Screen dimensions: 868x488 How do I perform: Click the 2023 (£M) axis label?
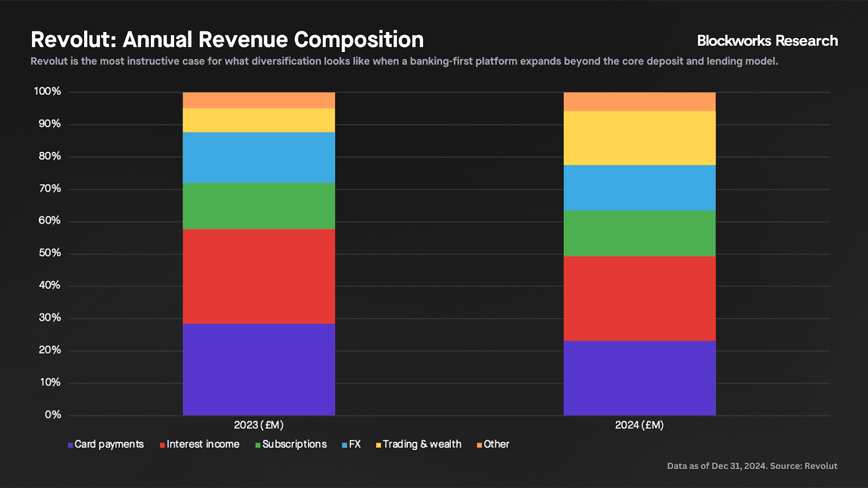[259, 425]
